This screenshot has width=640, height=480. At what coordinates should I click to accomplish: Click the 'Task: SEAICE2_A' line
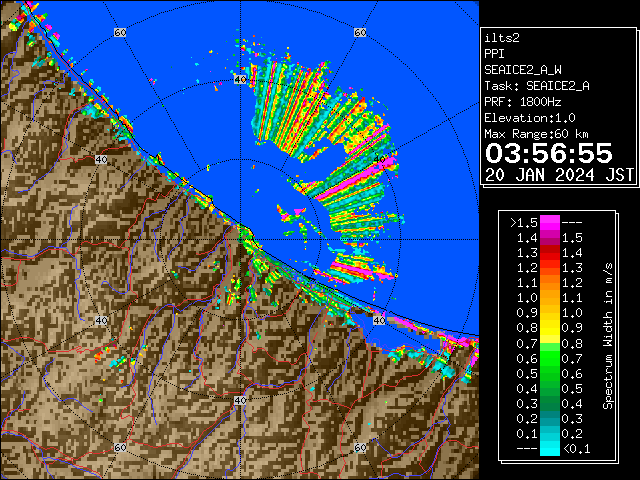pos(537,86)
